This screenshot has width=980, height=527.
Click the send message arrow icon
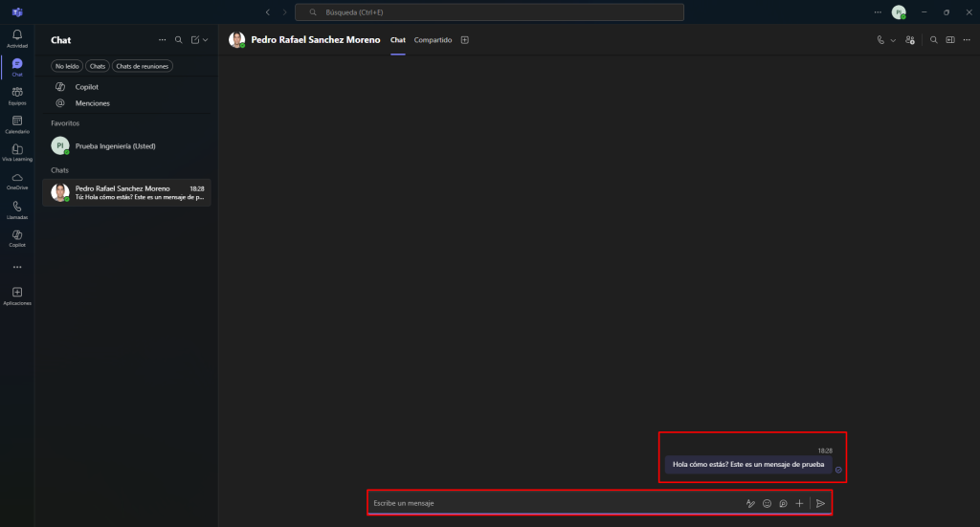click(x=820, y=503)
